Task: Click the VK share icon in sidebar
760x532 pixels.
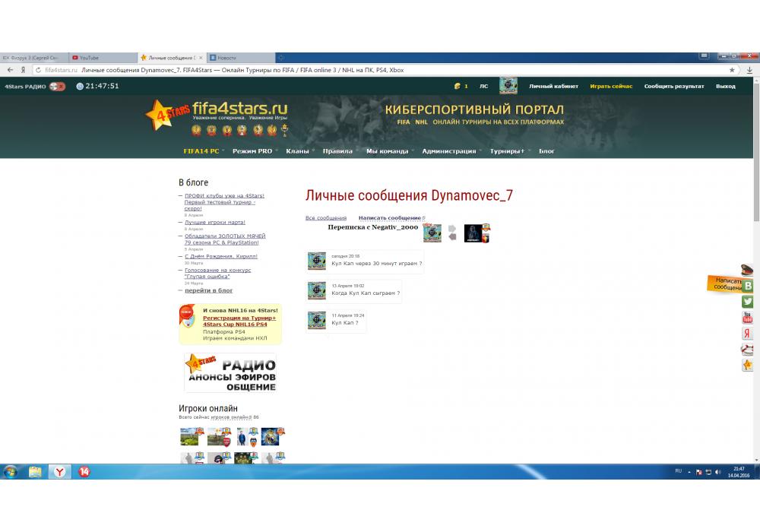Action: pyautogui.click(x=748, y=286)
